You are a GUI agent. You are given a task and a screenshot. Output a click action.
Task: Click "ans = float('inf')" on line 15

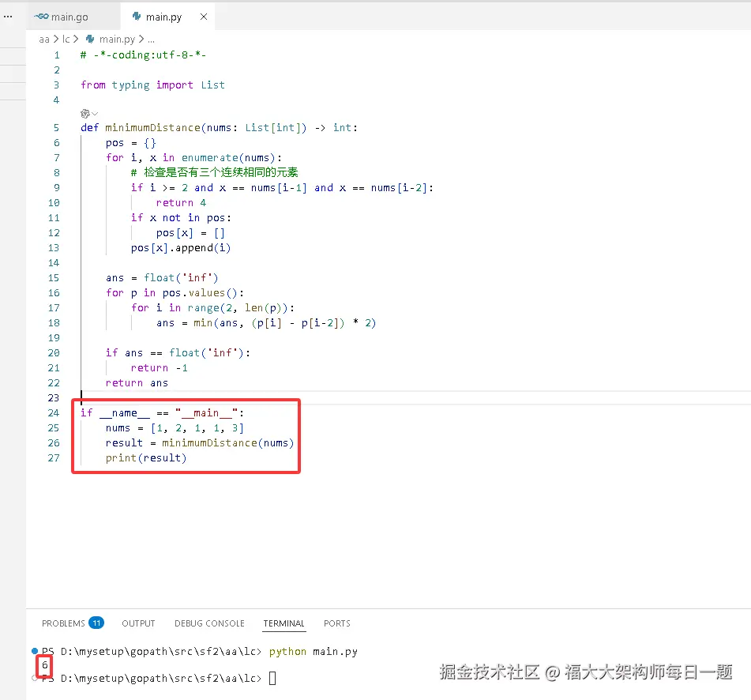click(162, 278)
